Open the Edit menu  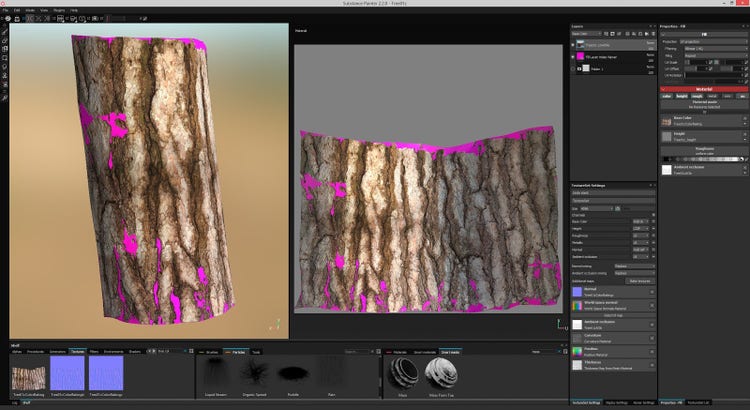17,10
